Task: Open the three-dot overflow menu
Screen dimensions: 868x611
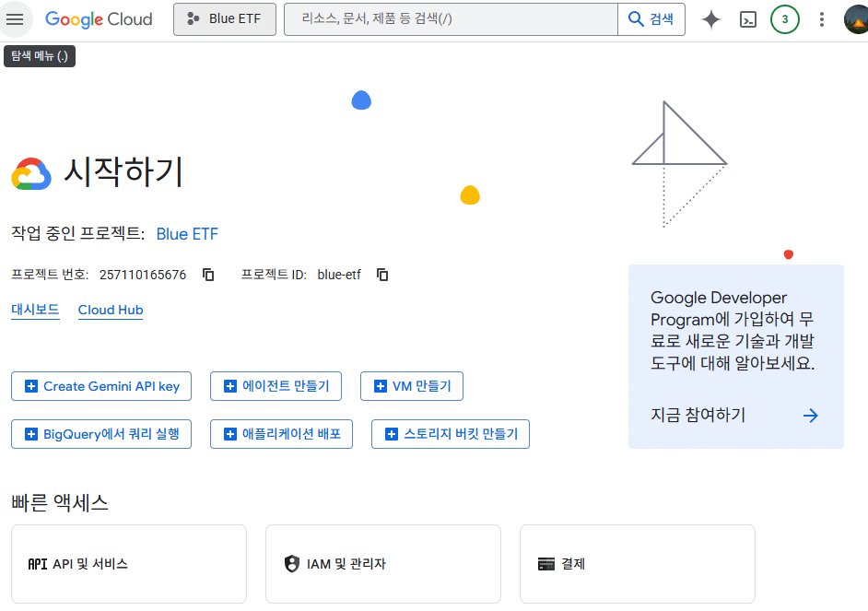Action: tap(821, 18)
